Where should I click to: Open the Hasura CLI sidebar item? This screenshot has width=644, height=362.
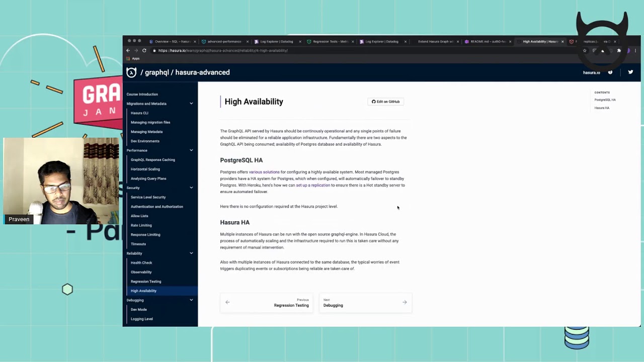click(139, 113)
